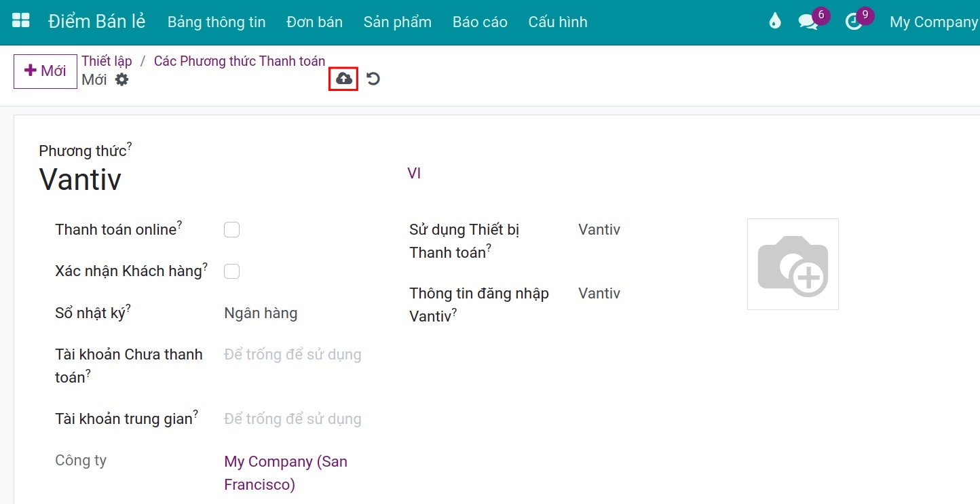The width and height of the screenshot is (980, 504).
Task: Click the VI language translation button
Action: coord(414,174)
